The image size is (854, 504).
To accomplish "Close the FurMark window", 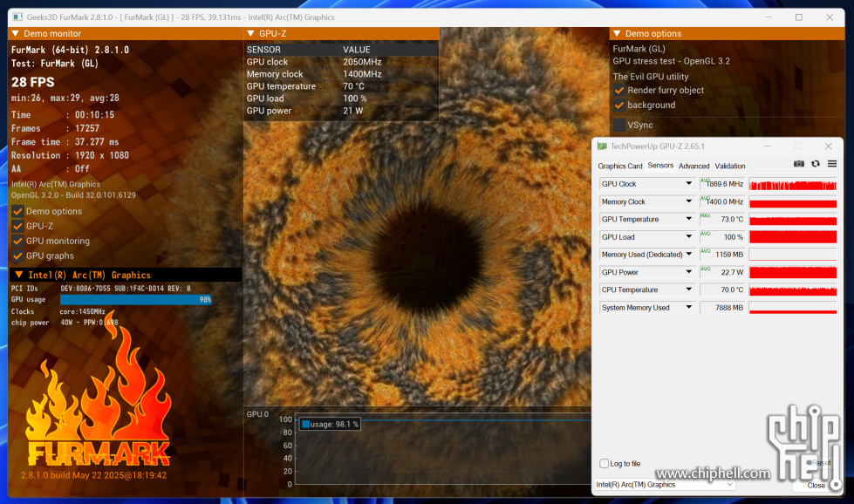I will pos(830,17).
